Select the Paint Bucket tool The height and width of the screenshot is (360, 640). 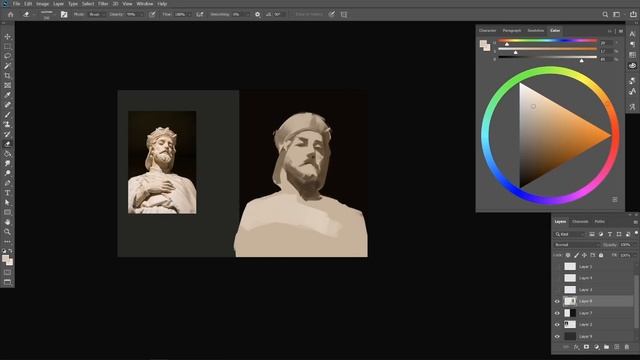[7, 154]
